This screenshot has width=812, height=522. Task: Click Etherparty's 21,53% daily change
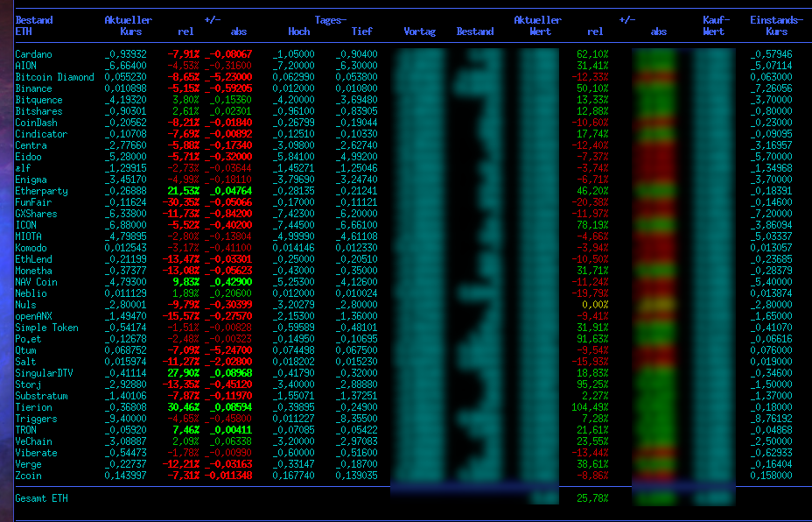[x=184, y=191]
